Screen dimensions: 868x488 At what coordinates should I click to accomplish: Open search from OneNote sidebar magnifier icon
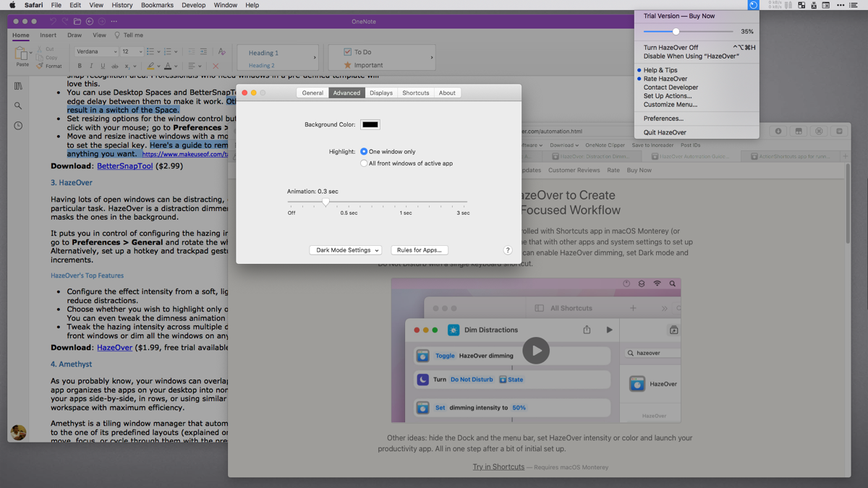(18, 106)
